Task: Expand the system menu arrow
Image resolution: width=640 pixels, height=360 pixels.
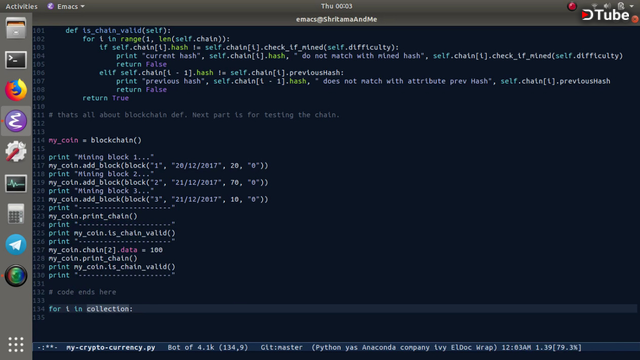Action: coord(631,6)
